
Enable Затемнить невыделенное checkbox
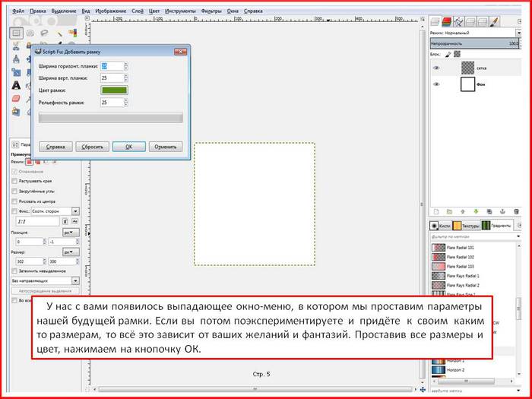click(x=14, y=271)
